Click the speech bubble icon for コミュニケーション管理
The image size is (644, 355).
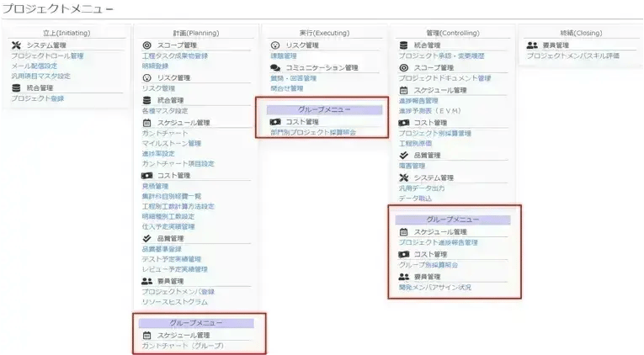275,67
